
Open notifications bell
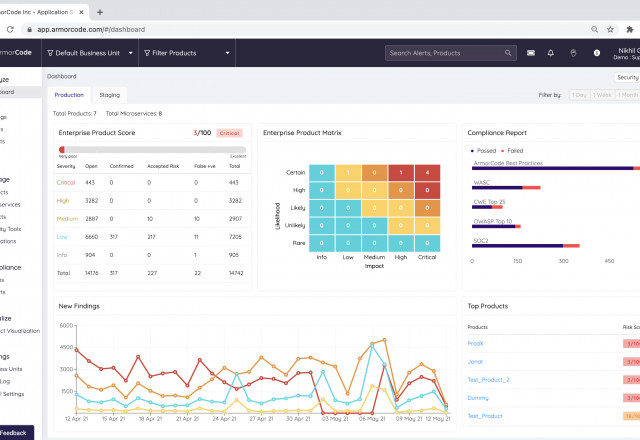[551, 53]
